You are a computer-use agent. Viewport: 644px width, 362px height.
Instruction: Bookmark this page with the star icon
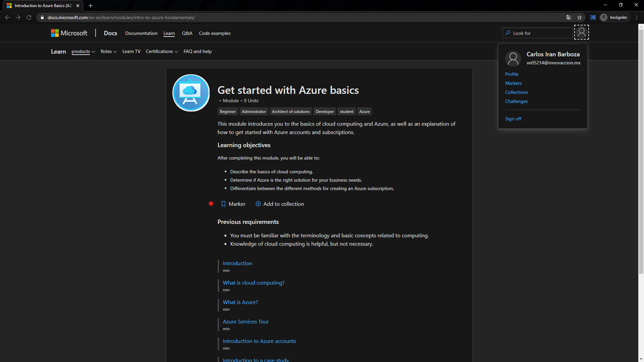[579, 17]
